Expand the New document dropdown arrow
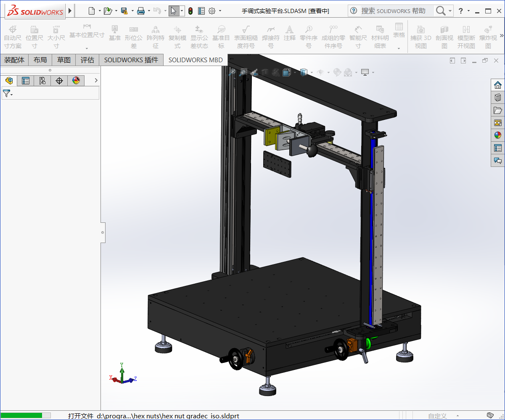Viewport: 505px width, 420px height. pyautogui.click(x=100, y=11)
